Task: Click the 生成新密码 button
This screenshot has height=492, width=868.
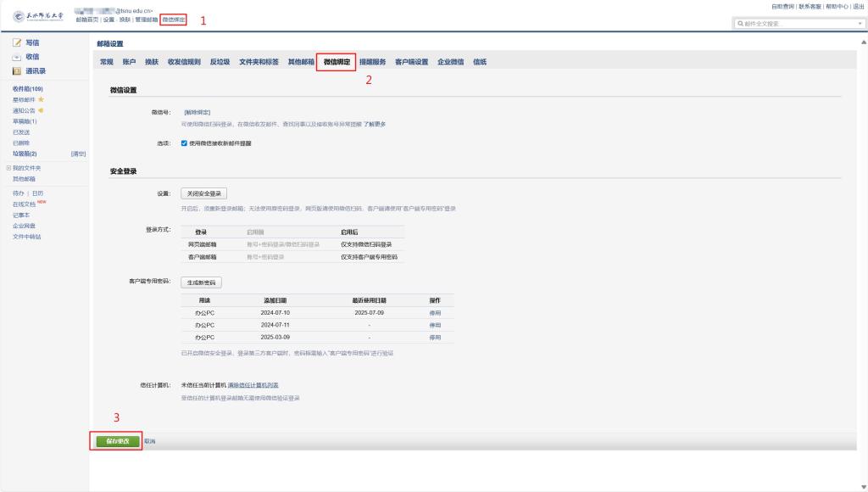Action: (x=201, y=282)
